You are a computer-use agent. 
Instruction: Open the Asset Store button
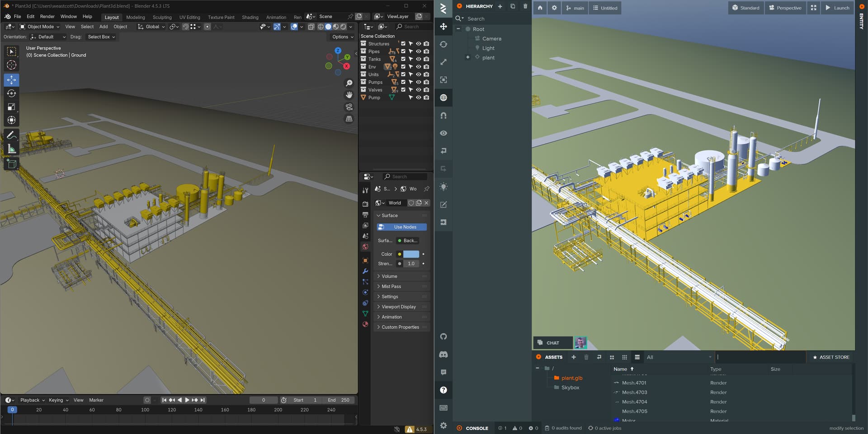(831, 357)
